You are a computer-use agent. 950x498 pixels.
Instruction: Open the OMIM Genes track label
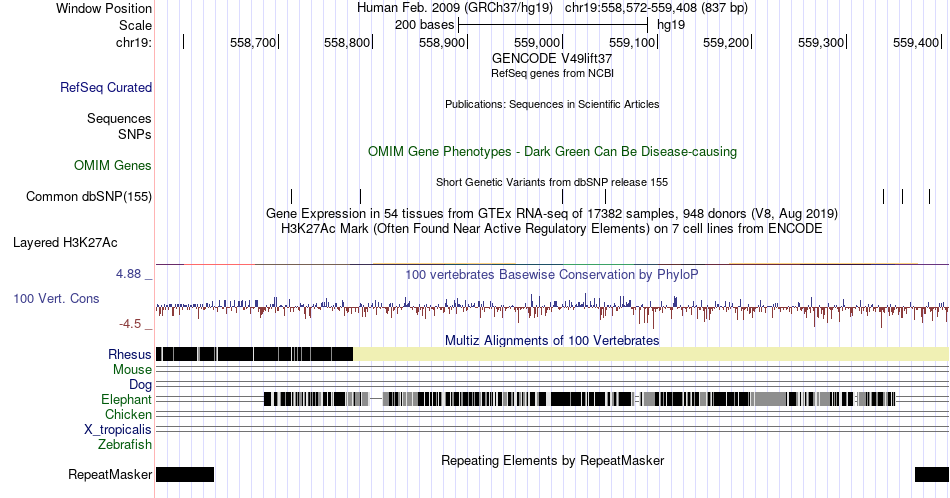click(x=113, y=165)
